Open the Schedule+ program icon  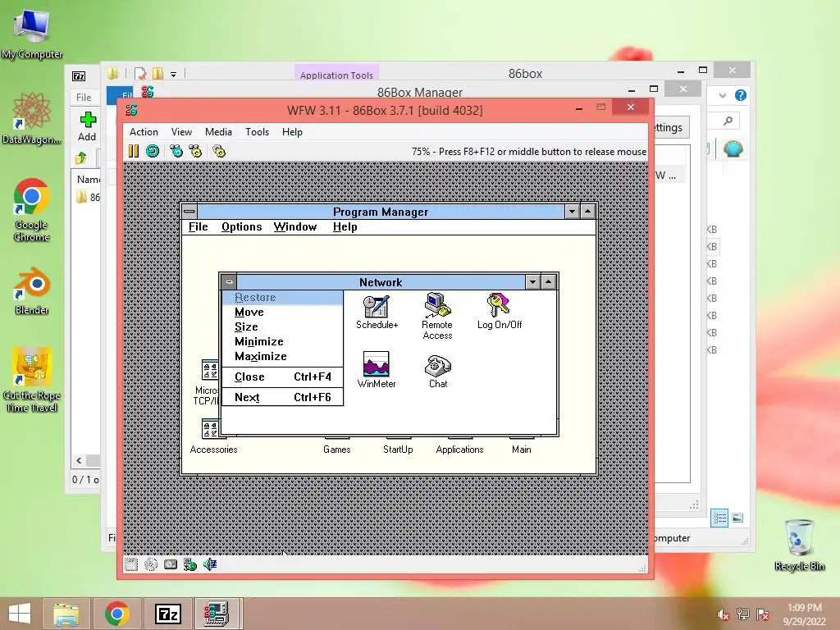377,313
